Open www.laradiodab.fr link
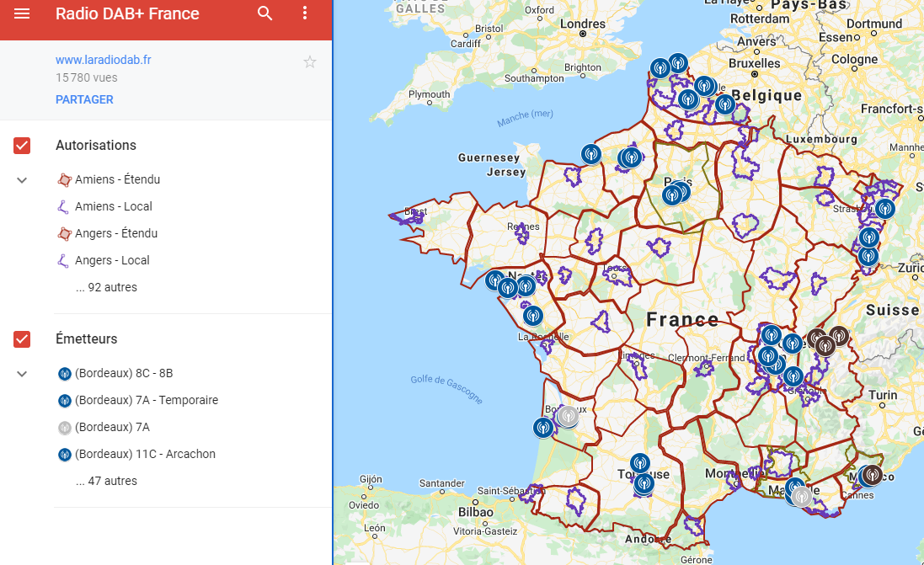Image resolution: width=924 pixels, height=565 pixels. tap(103, 60)
